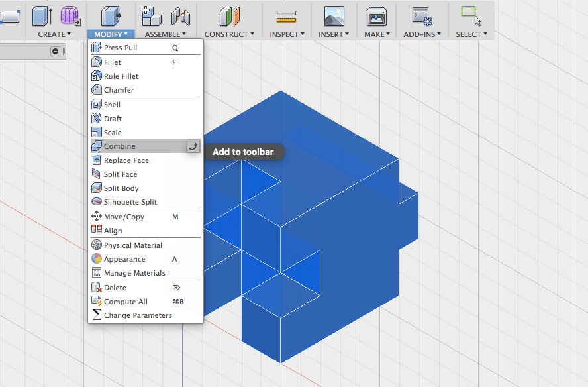Viewport: 588px width, 387px height.
Task: Open Appearance from the Modify menu
Action: 146,259
